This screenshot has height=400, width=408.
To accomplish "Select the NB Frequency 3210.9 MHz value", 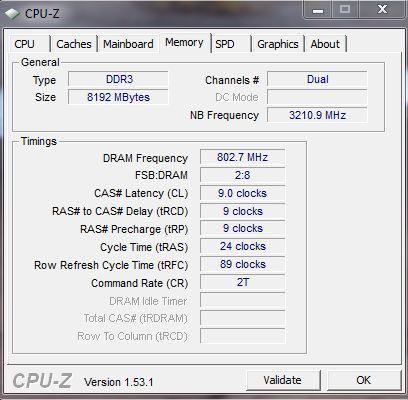I will 317,115.
